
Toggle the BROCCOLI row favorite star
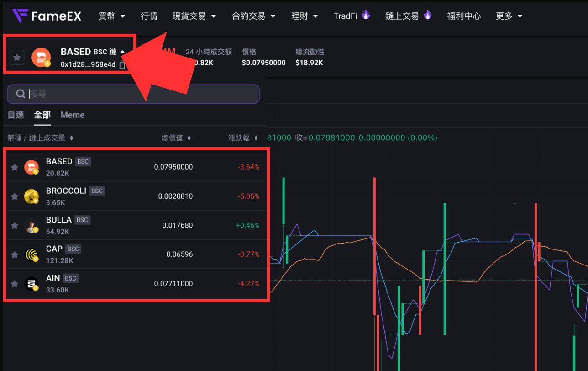click(x=15, y=196)
